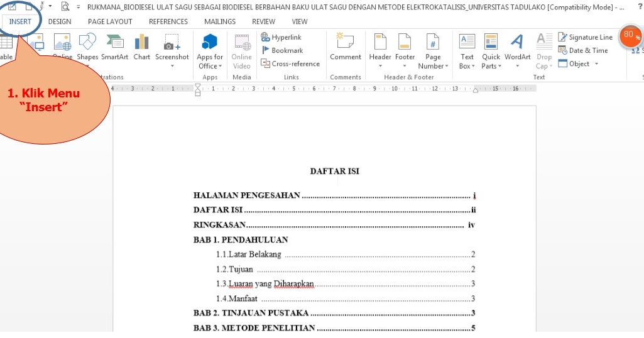Viewport: 644px width, 338px height.
Task: Switch to the DESIGN tab
Action: pyautogui.click(x=60, y=21)
